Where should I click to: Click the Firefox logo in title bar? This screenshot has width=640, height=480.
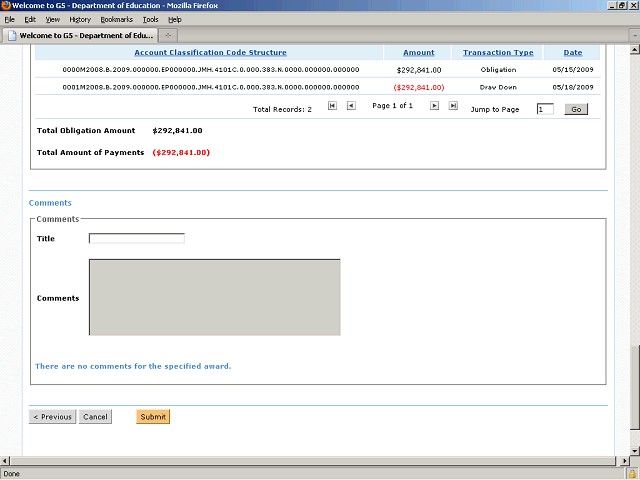tap(6, 5)
